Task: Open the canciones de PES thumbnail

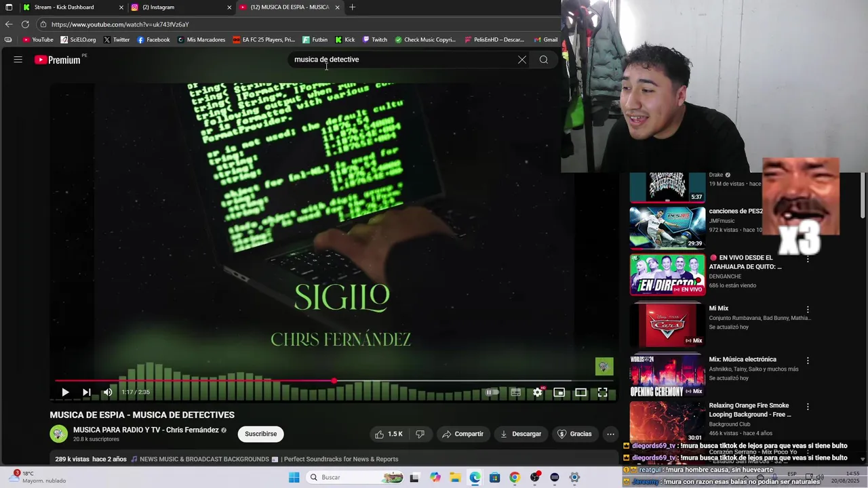Action: pos(667,228)
